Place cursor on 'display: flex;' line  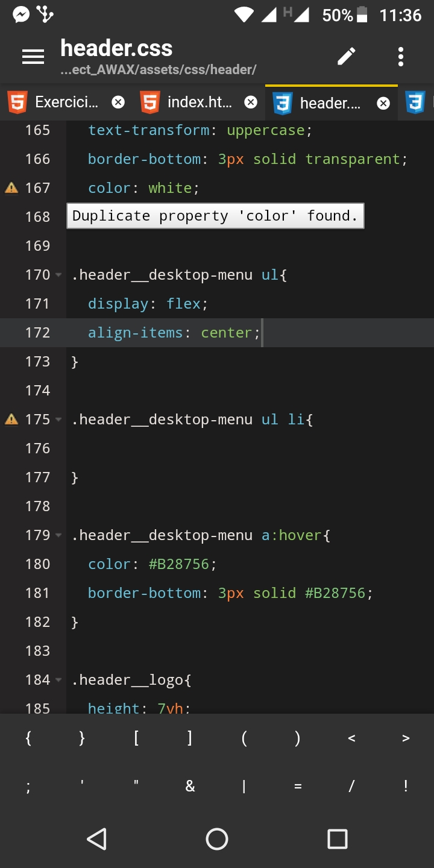pyautogui.click(x=148, y=304)
